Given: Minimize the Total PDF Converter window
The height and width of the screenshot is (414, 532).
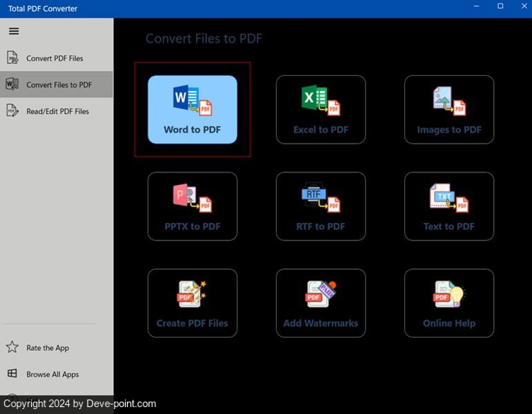Looking at the screenshot, I should point(476,6).
